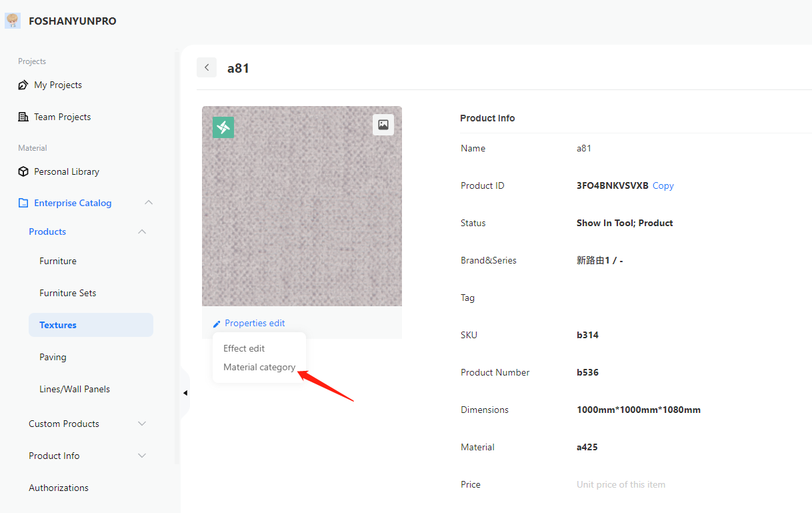
Task: Open Furniture Sets in the sidebar
Action: click(68, 293)
